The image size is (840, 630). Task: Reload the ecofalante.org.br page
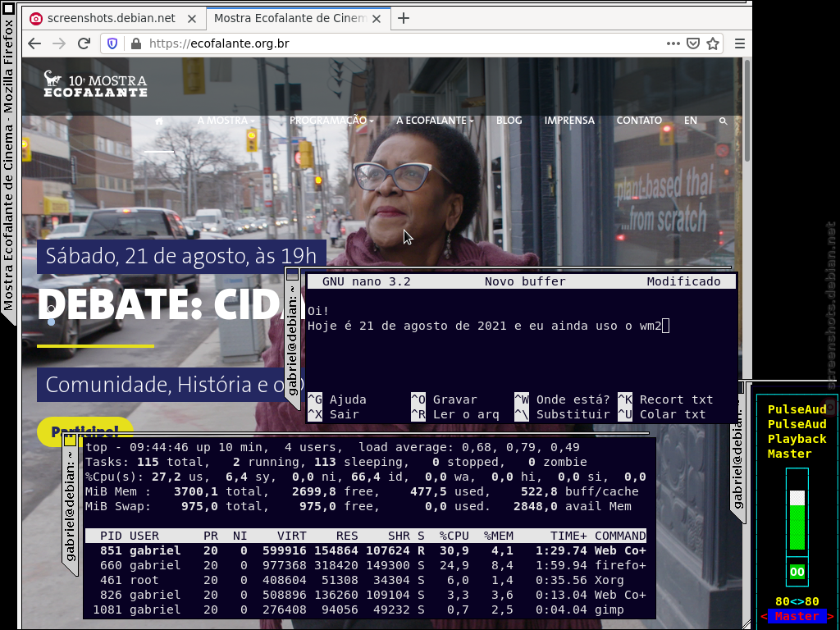click(x=84, y=43)
